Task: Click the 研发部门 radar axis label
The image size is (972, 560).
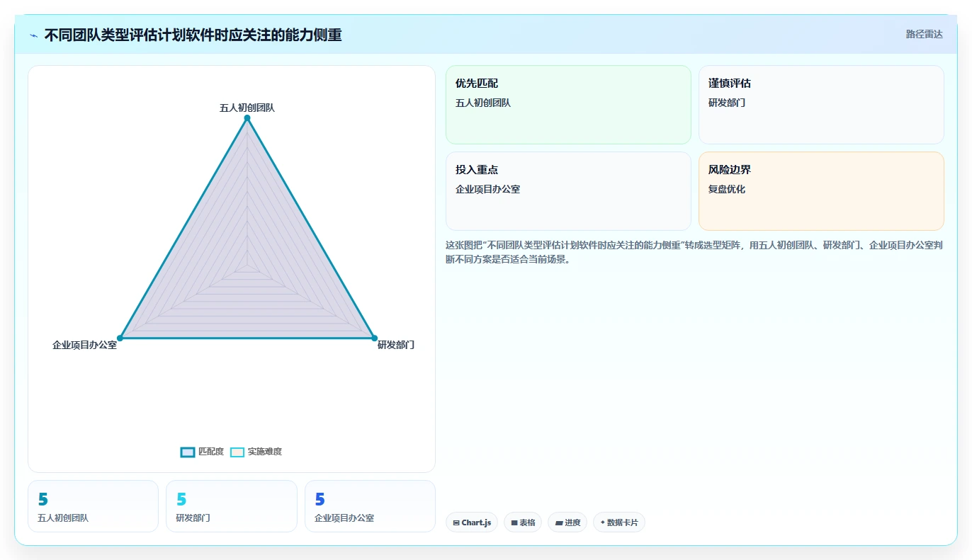Action: 395,345
